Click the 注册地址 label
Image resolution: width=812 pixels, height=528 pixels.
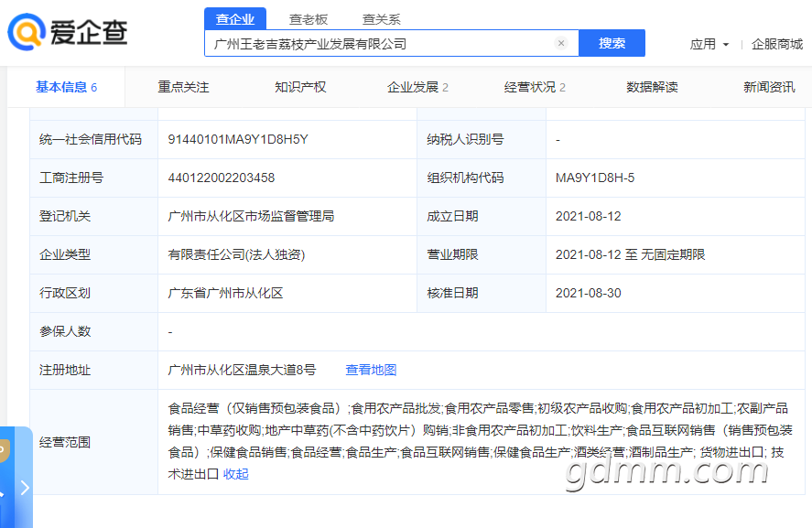coord(65,370)
